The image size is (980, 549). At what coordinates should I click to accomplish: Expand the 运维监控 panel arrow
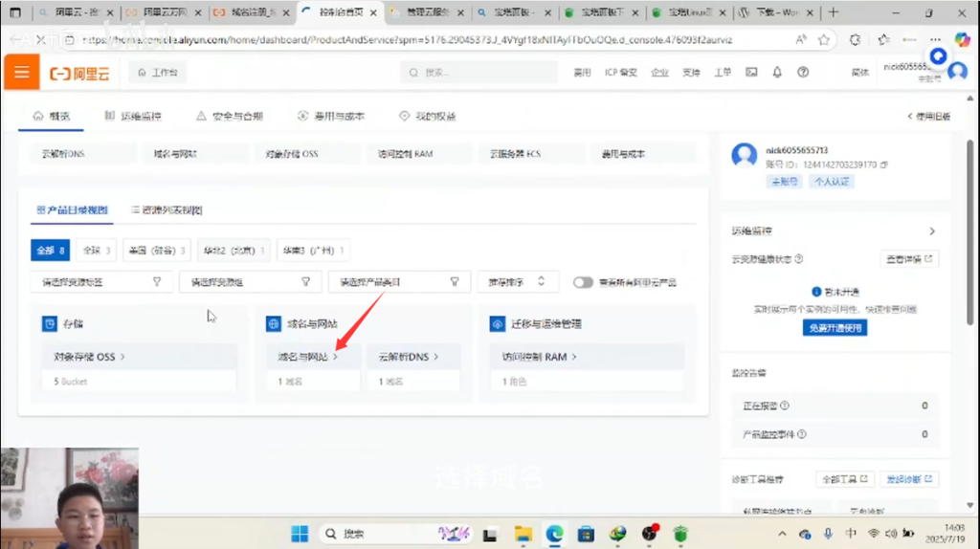click(x=932, y=231)
